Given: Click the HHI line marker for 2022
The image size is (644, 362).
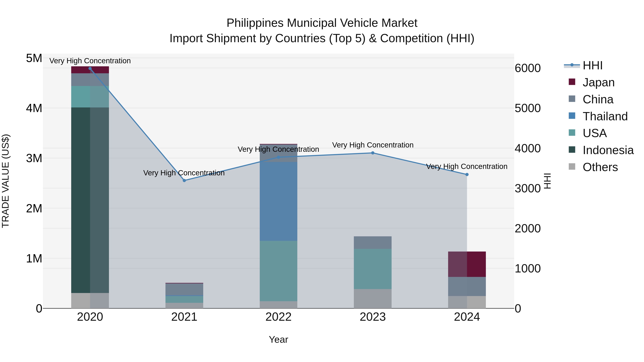Looking at the screenshot, I should pyautogui.click(x=279, y=157).
